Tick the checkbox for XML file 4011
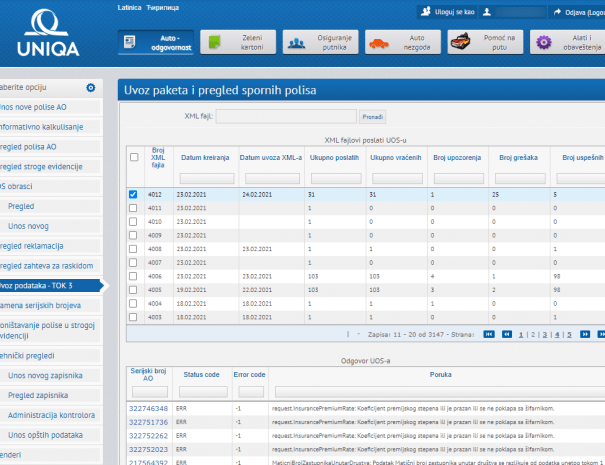 (x=134, y=208)
